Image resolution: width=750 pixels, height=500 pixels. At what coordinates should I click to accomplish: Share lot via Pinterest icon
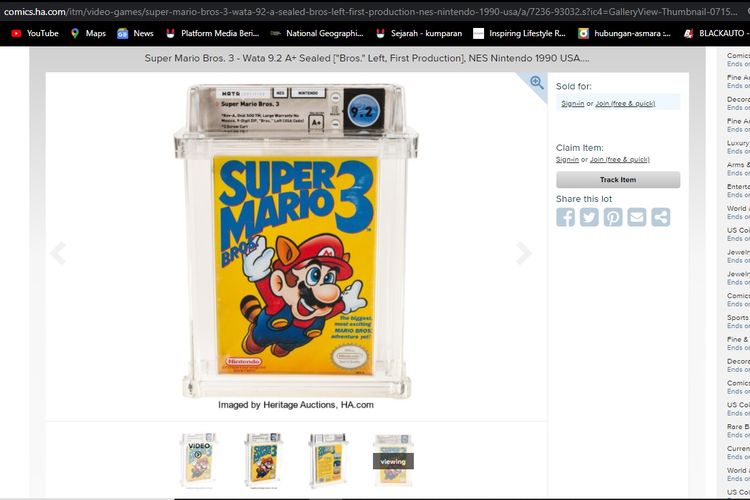pyautogui.click(x=613, y=217)
